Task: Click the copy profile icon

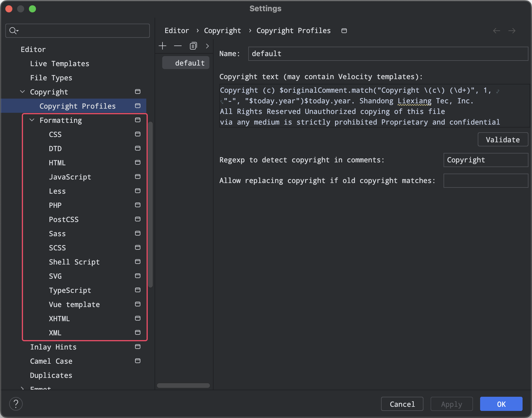Action: (193, 46)
